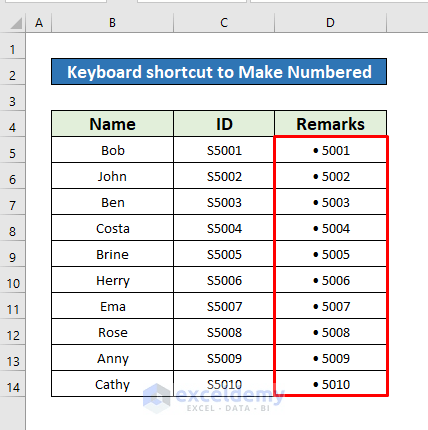Select the cell containing 'Ben'
Screen dimensions: 428x430
113,202
